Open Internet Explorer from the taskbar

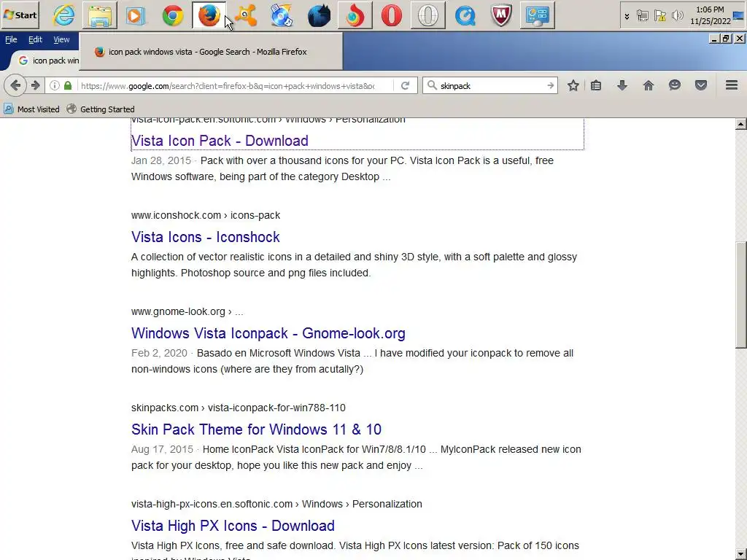point(64,15)
